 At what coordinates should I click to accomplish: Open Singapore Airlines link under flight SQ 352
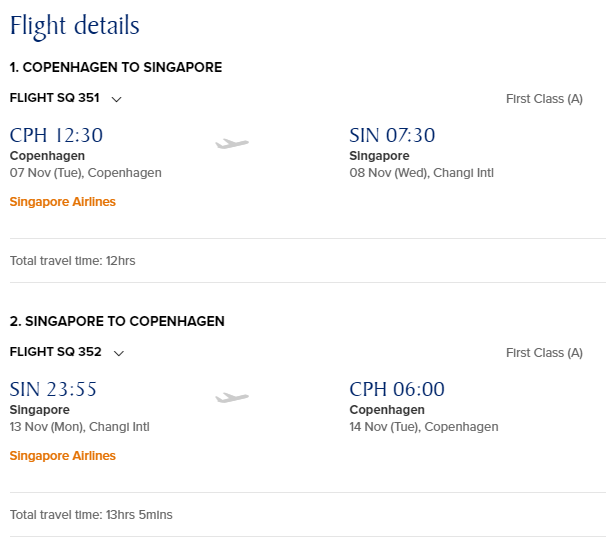coord(62,456)
